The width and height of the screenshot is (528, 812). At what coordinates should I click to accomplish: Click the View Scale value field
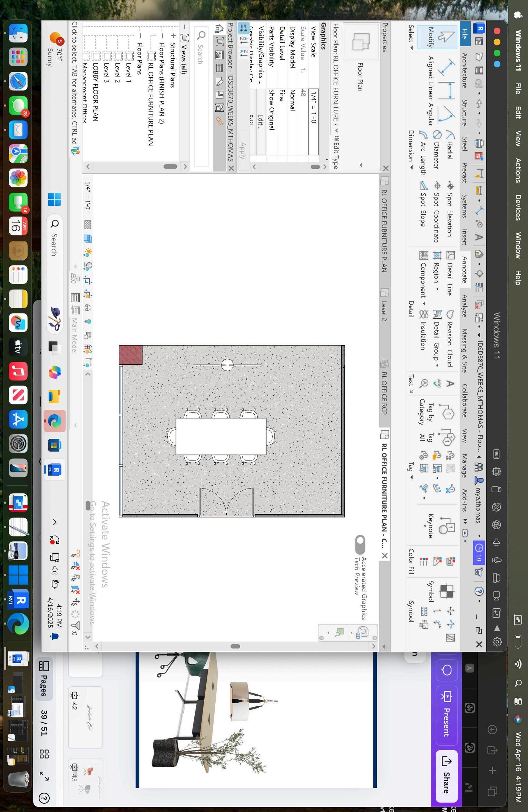pyautogui.click(x=313, y=122)
